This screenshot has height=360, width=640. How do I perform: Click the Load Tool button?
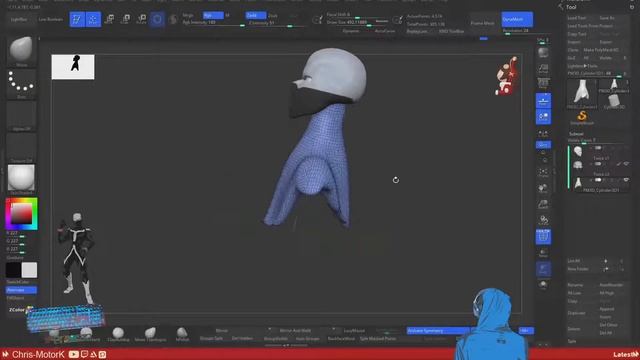[x=577, y=18]
